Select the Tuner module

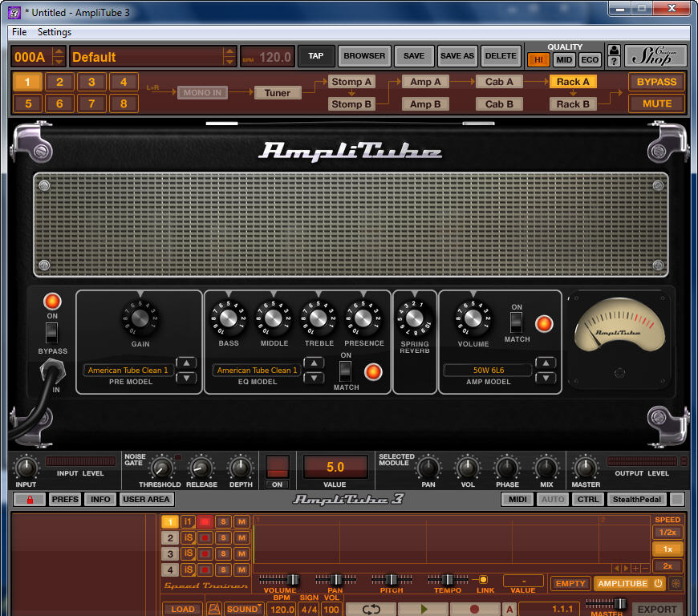pyautogui.click(x=278, y=92)
